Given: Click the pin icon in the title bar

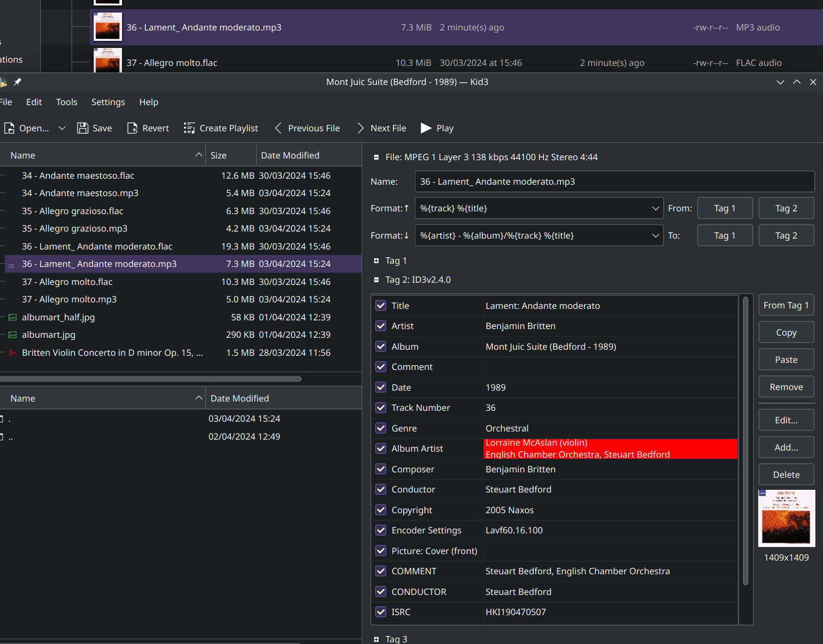Looking at the screenshot, I should pyautogui.click(x=17, y=82).
